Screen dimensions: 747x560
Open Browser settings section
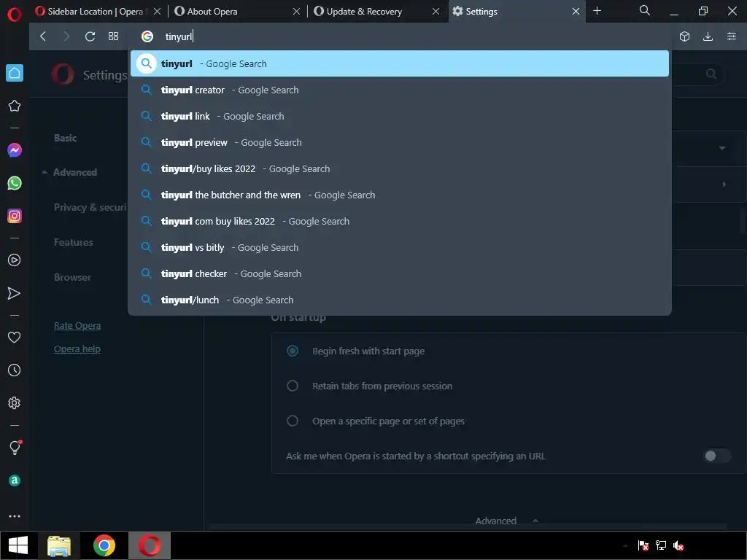(x=72, y=277)
